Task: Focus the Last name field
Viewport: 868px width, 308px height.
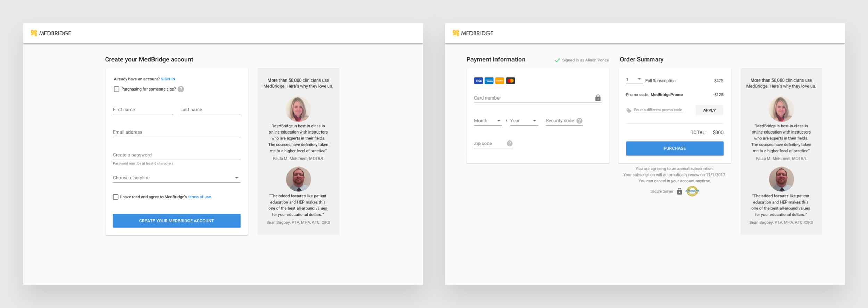Action: pyautogui.click(x=210, y=110)
